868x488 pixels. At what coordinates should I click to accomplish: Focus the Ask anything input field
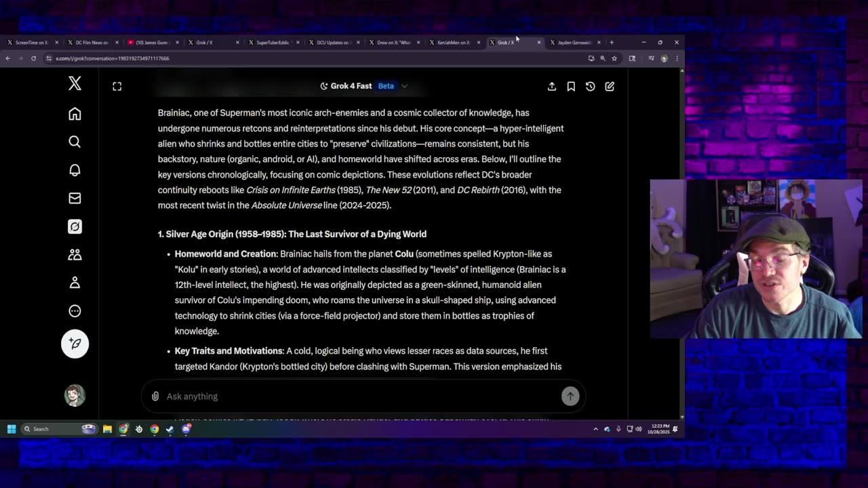359,396
